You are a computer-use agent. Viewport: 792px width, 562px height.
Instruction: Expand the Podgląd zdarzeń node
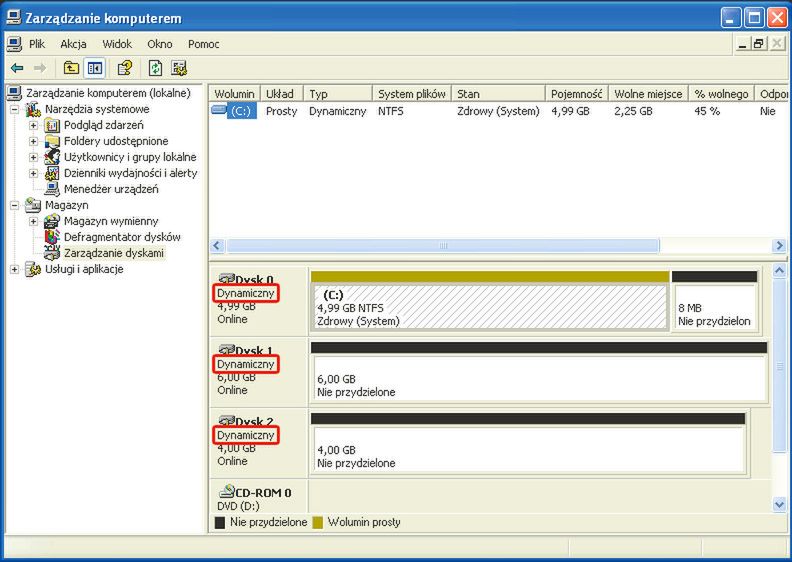pos(33,125)
